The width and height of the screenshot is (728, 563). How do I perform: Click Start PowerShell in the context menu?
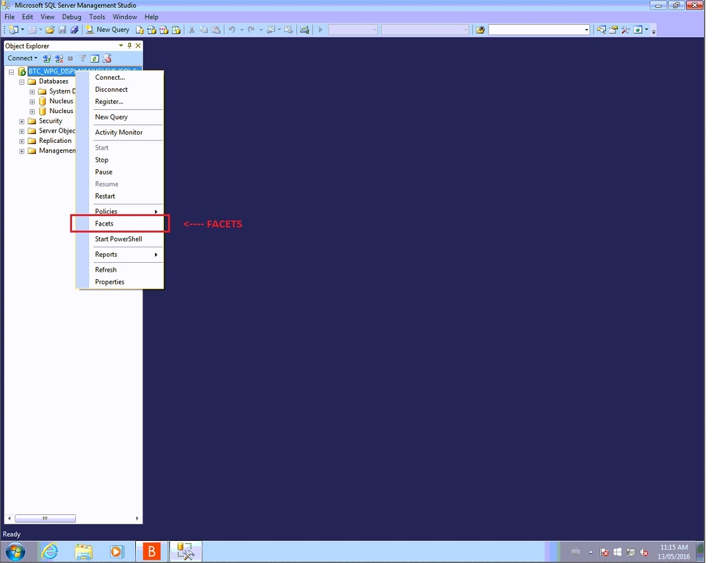tap(118, 239)
